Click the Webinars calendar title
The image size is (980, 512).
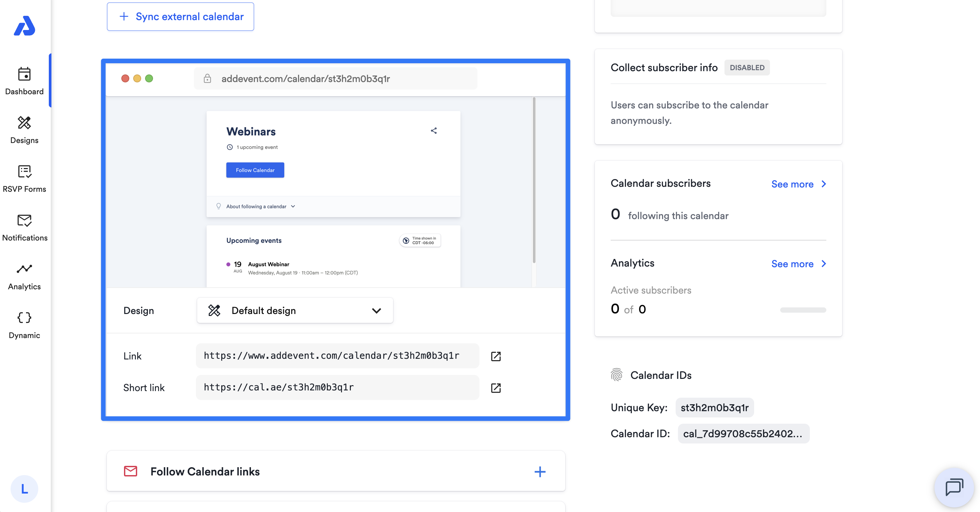click(x=251, y=131)
